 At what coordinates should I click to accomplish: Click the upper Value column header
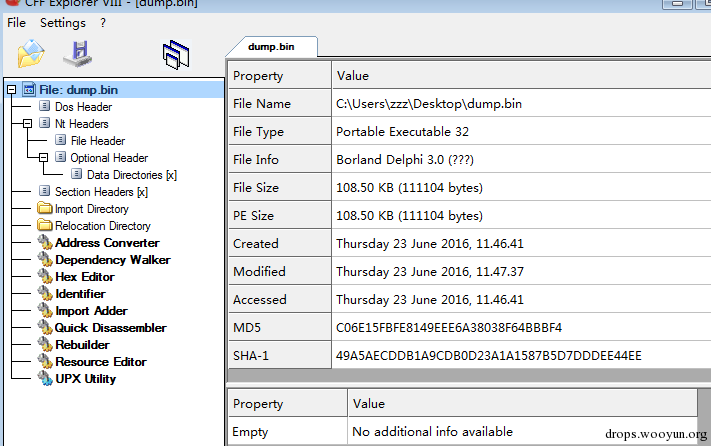click(521, 75)
